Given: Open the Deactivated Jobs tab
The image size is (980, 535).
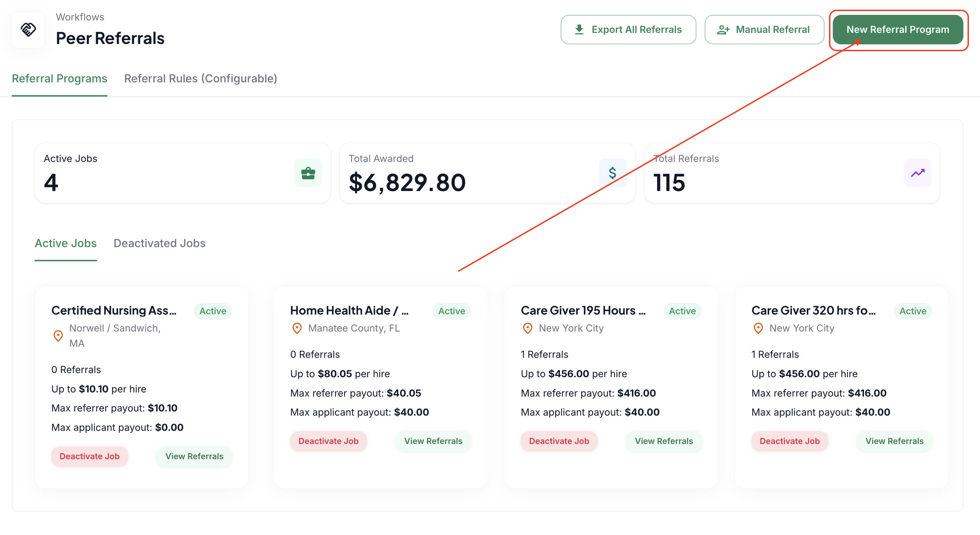Looking at the screenshot, I should [x=159, y=243].
